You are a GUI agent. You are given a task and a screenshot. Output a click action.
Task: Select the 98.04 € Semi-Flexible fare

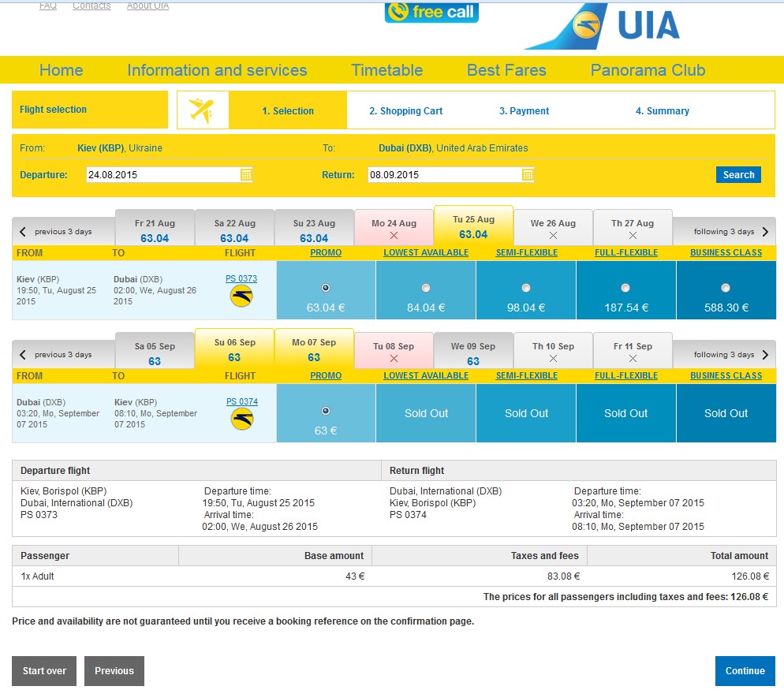pyautogui.click(x=525, y=288)
